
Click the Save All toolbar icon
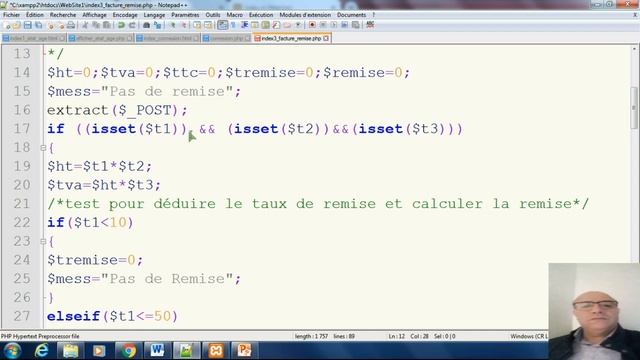tap(38, 25)
